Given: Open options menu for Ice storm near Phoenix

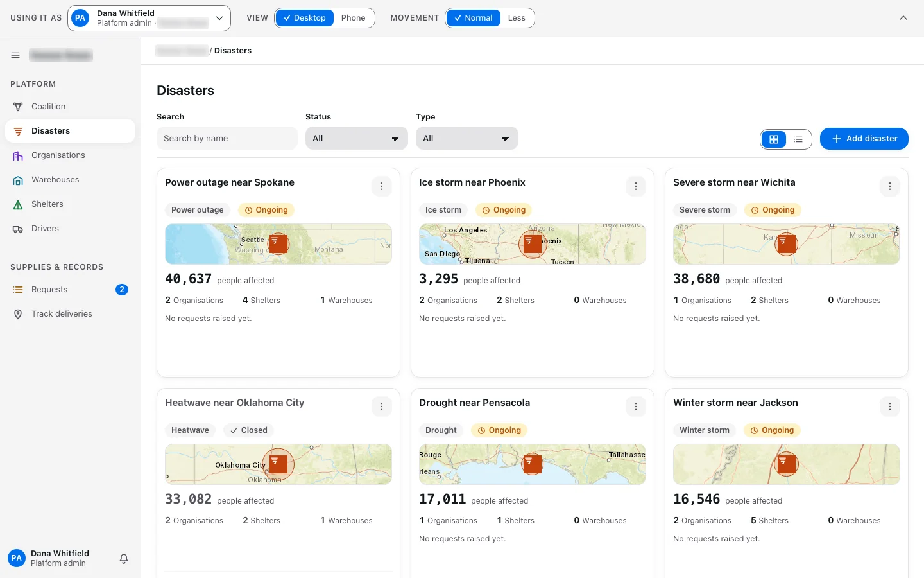Looking at the screenshot, I should click(636, 186).
